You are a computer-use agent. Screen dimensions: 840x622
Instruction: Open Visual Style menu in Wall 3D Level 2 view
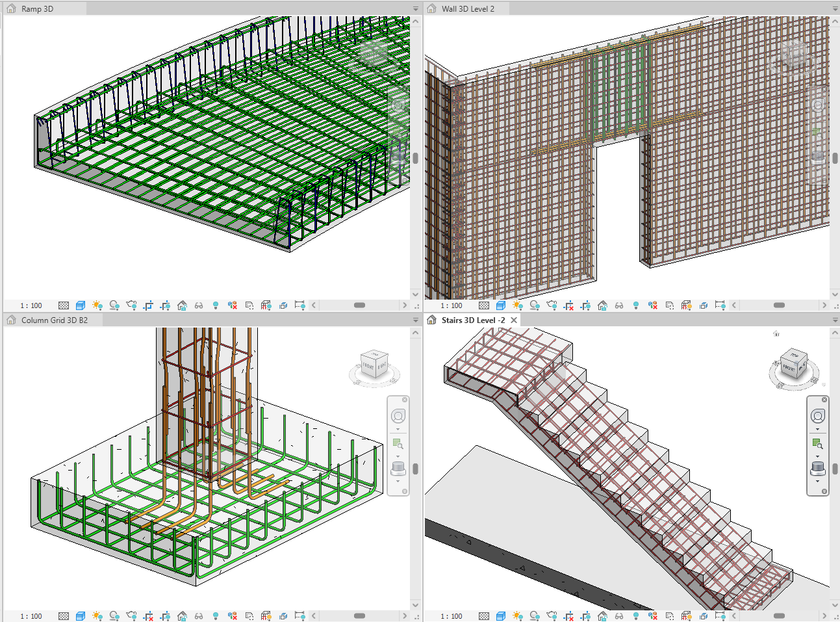[x=501, y=305]
